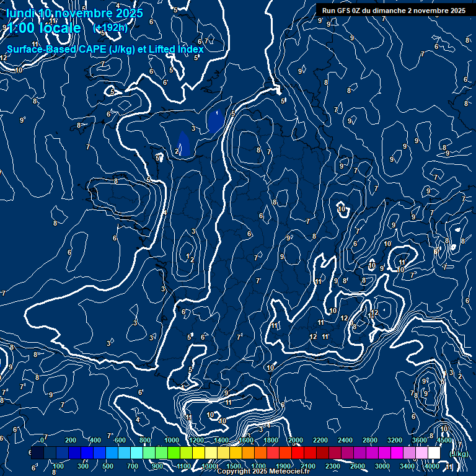Click the '200' legend label
Viewport: 476px width, 476px height.
click(71, 440)
